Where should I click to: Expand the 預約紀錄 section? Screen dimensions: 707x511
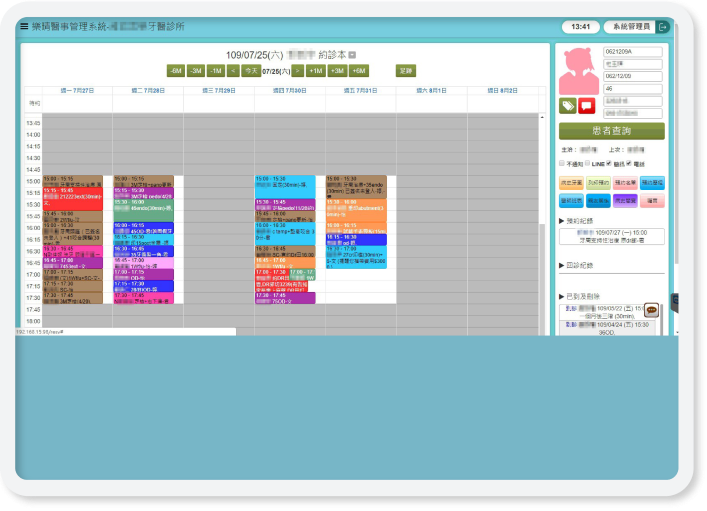point(580,219)
